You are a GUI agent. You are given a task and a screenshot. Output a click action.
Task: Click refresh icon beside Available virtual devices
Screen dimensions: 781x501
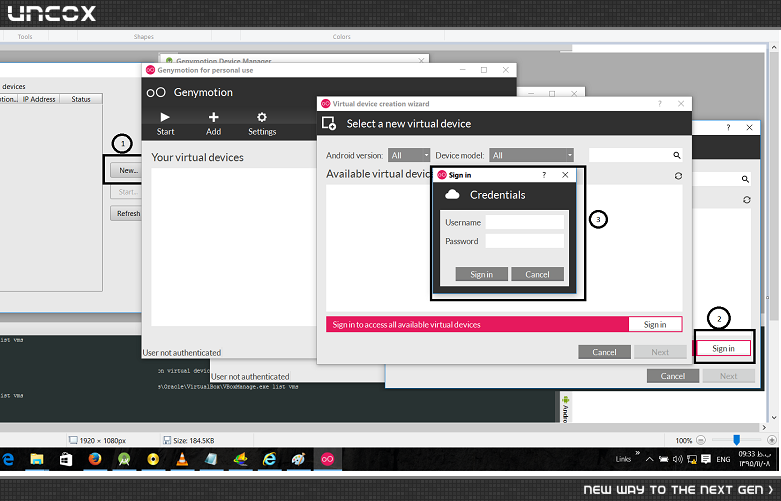tap(678, 176)
